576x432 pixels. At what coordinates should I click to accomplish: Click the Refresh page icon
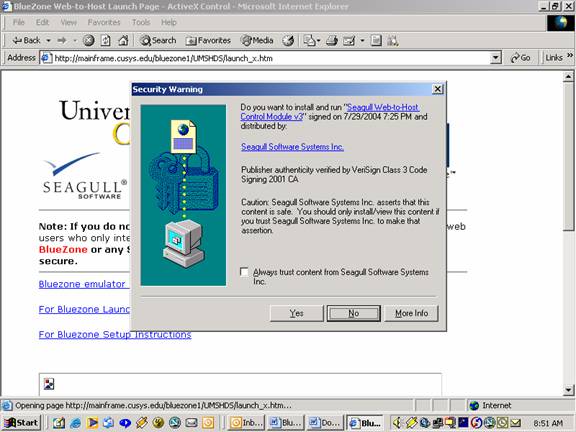coord(106,40)
